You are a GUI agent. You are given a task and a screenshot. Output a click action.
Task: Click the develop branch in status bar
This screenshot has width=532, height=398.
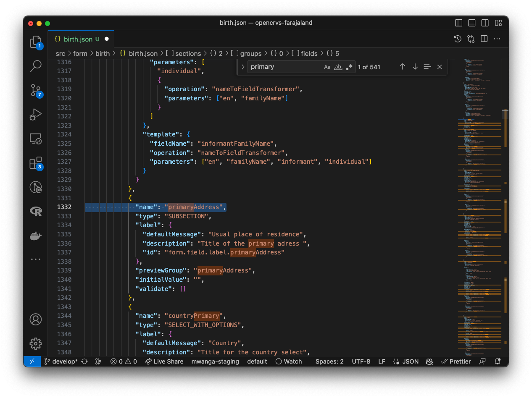[61, 361]
